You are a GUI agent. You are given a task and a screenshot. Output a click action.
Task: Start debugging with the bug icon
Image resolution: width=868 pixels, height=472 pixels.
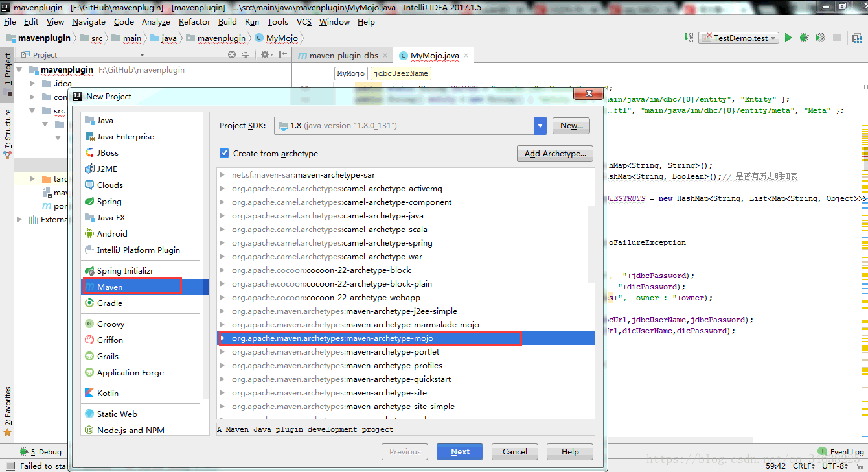804,38
